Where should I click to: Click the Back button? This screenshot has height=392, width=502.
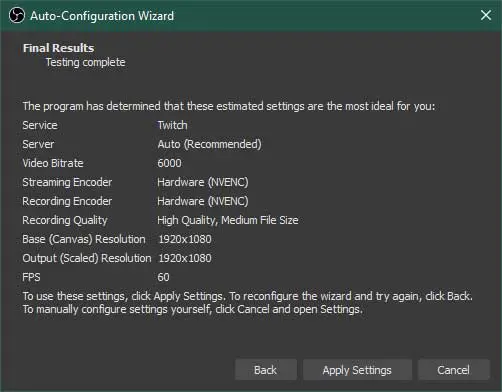(266, 370)
